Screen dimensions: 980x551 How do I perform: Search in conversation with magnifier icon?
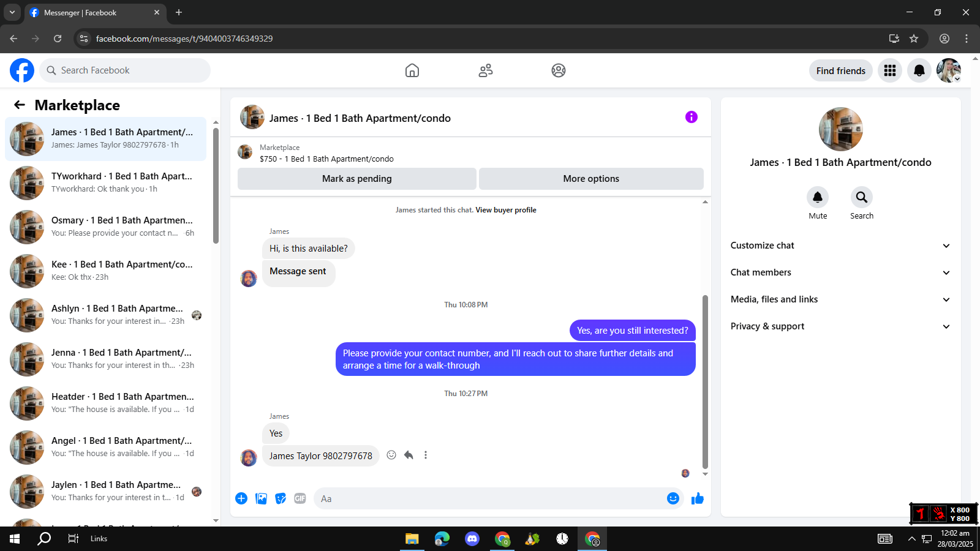[x=862, y=197]
